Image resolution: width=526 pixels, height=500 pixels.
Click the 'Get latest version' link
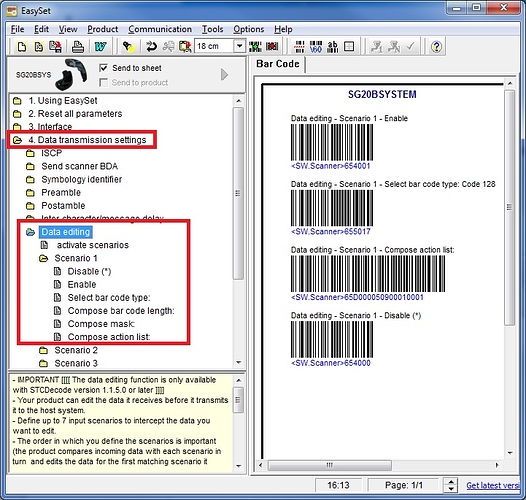coord(493,485)
